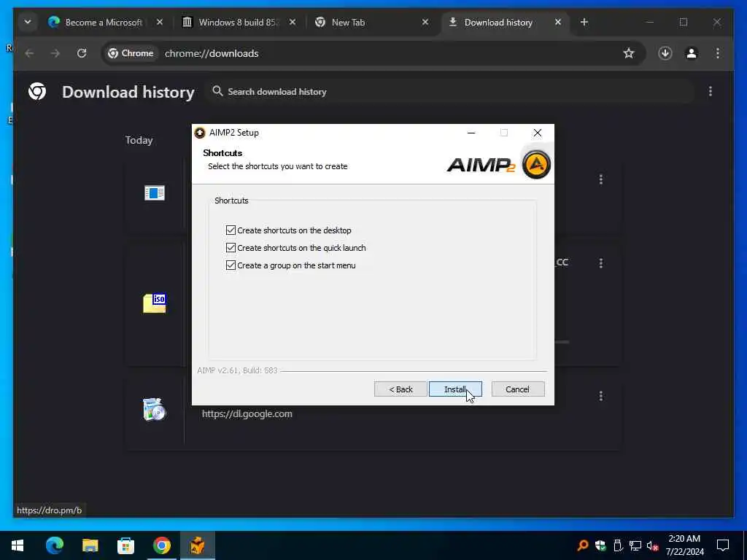This screenshot has width=747, height=560.
Task: Click the Search download history field
Action: [x=450, y=91]
